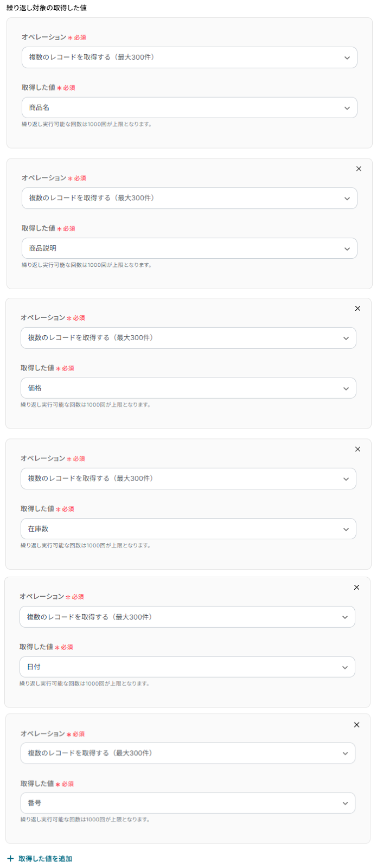Click chevron arrow in 商品名 dropdown
The image size is (377, 868).
[x=347, y=108]
